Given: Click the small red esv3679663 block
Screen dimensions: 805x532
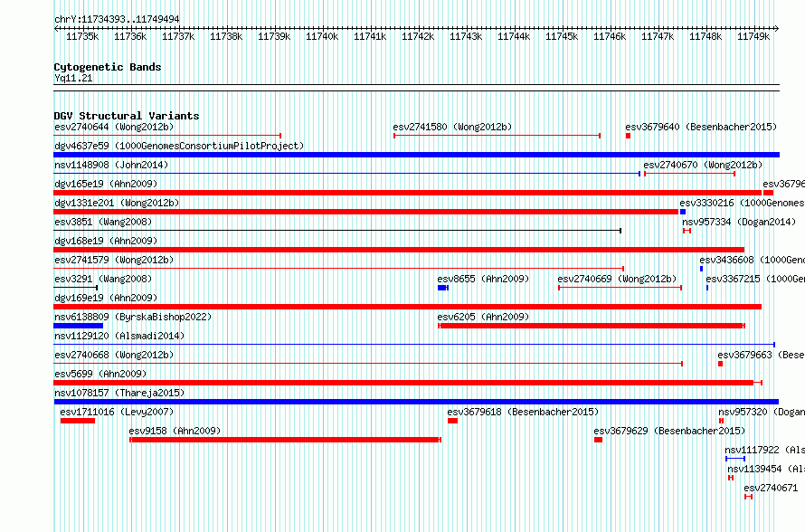Looking at the screenshot, I should pyautogui.click(x=720, y=364).
